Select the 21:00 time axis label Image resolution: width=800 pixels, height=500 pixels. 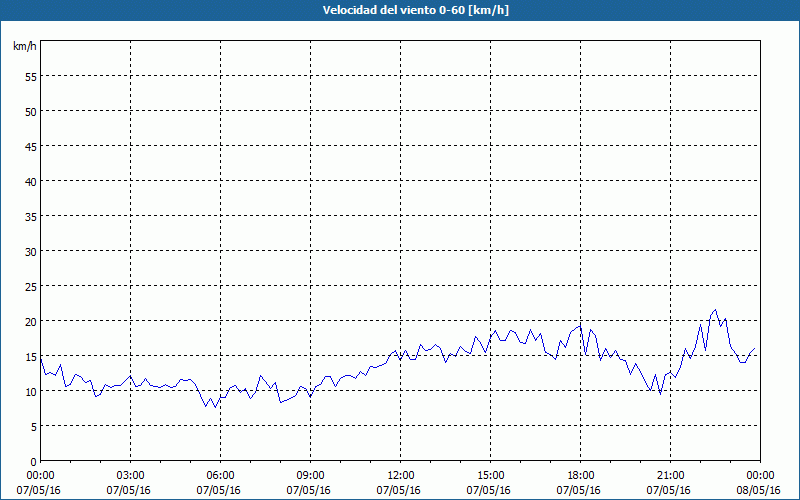[670, 476]
